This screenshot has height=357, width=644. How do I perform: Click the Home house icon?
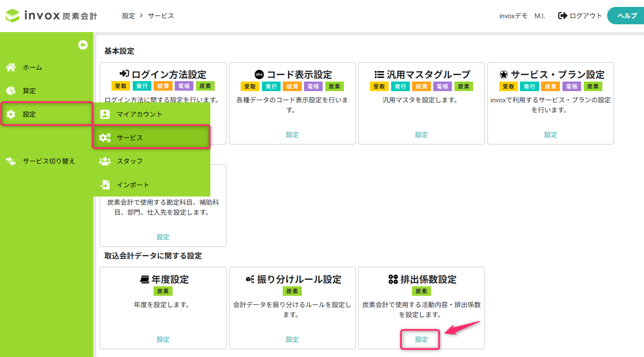[11, 67]
